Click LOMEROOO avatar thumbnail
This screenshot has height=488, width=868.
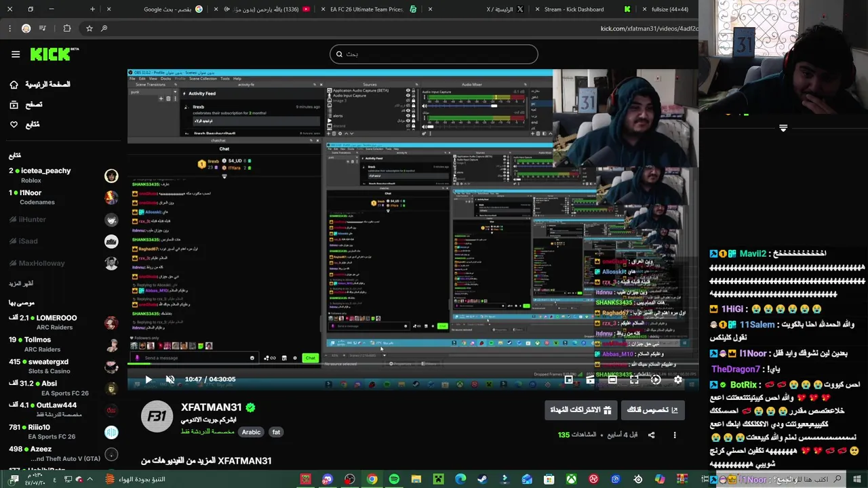111,323
